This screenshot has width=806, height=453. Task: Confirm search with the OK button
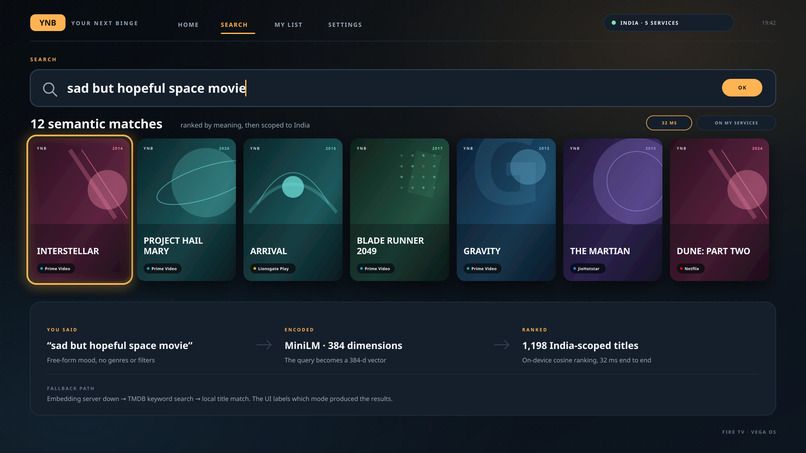(742, 88)
